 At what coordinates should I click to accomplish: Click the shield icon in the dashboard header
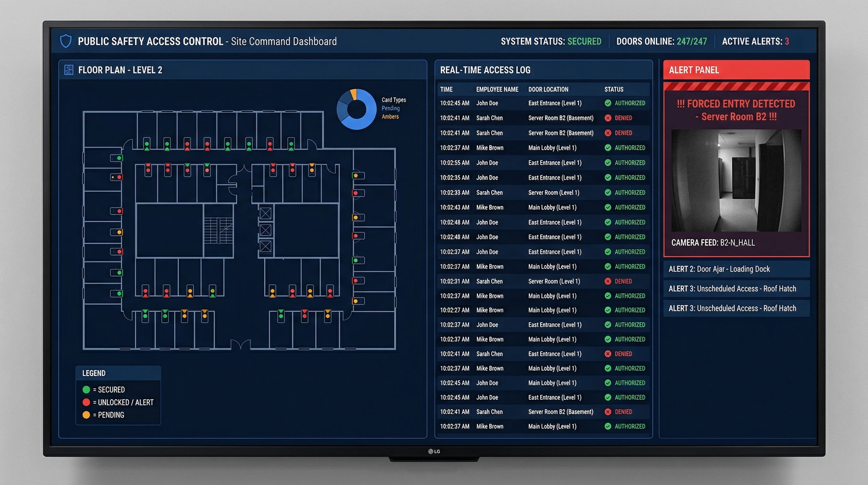click(66, 41)
